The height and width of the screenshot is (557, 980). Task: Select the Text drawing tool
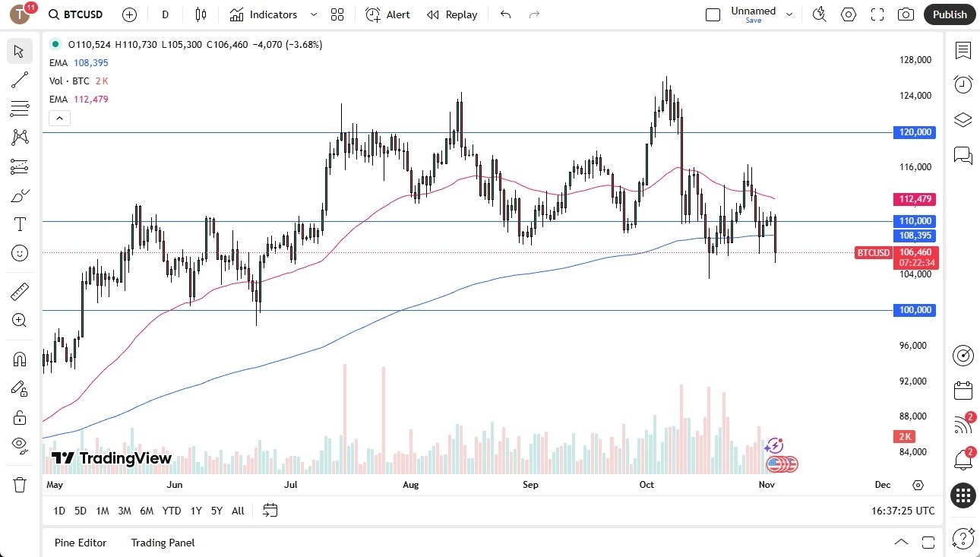(20, 224)
